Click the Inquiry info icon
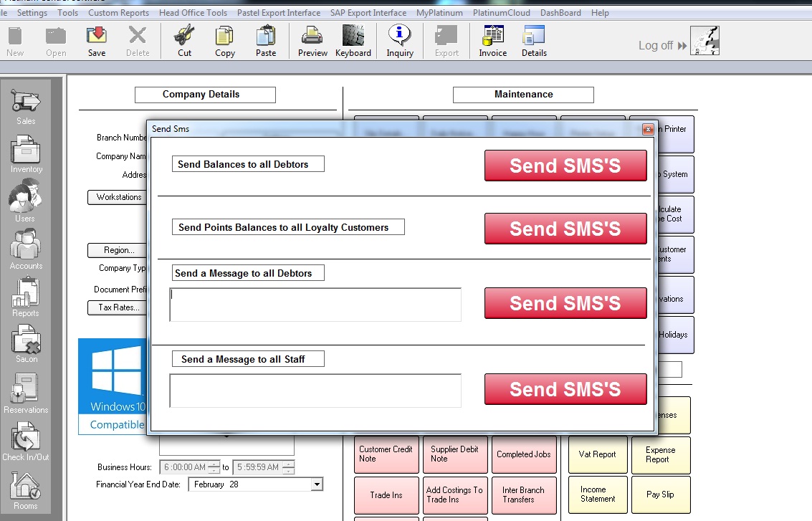 click(400, 42)
